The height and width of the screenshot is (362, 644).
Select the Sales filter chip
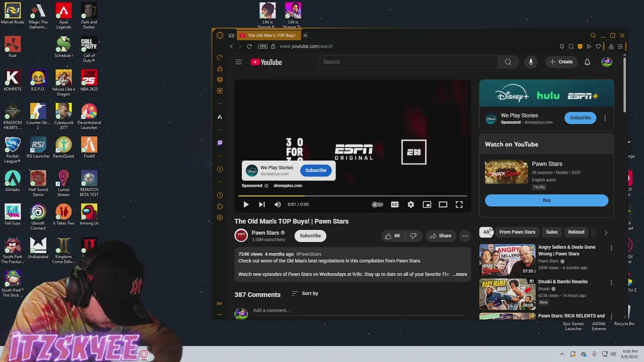tap(552, 232)
